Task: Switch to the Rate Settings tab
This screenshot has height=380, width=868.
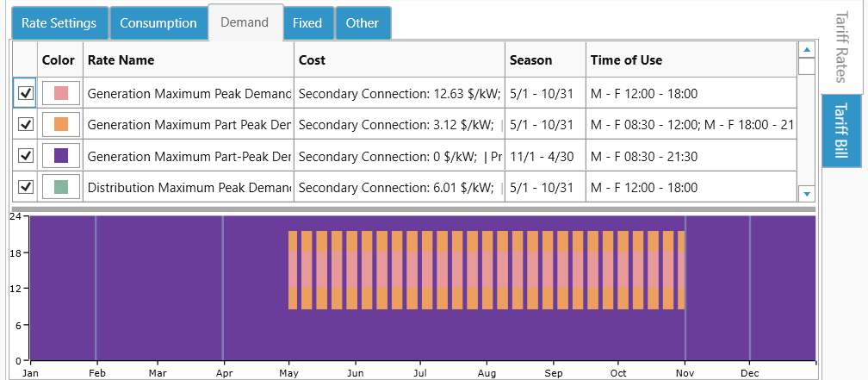Action: click(x=59, y=23)
